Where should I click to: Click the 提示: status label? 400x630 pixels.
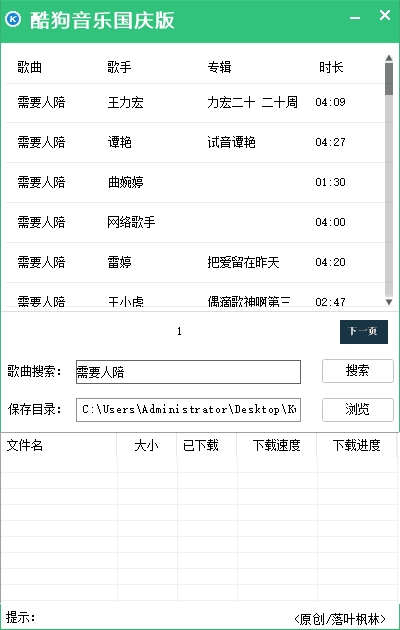(x=20, y=617)
